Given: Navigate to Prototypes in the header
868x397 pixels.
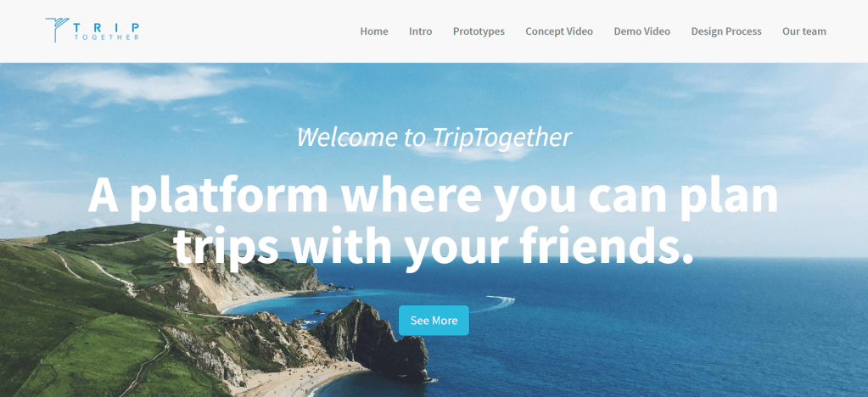Looking at the screenshot, I should pyautogui.click(x=479, y=31).
